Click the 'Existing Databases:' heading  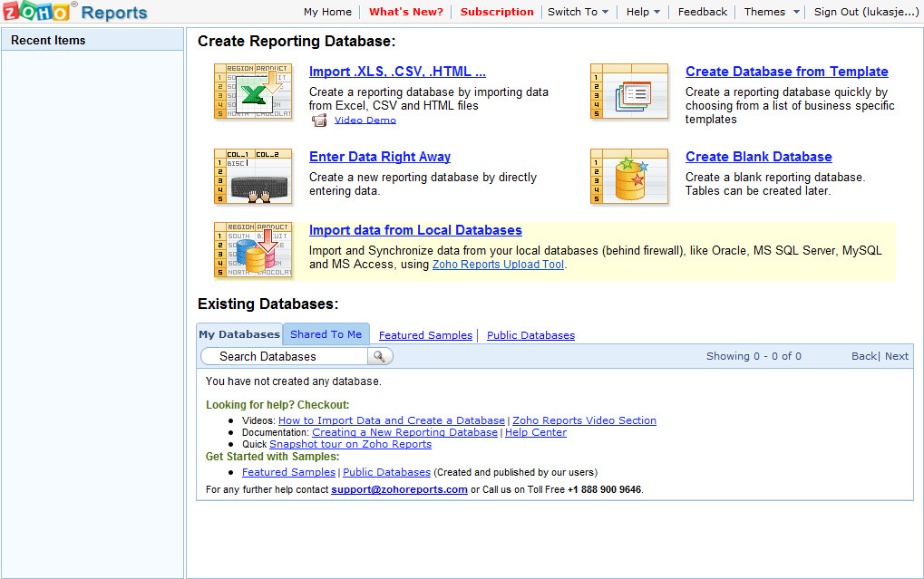click(x=268, y=304)
